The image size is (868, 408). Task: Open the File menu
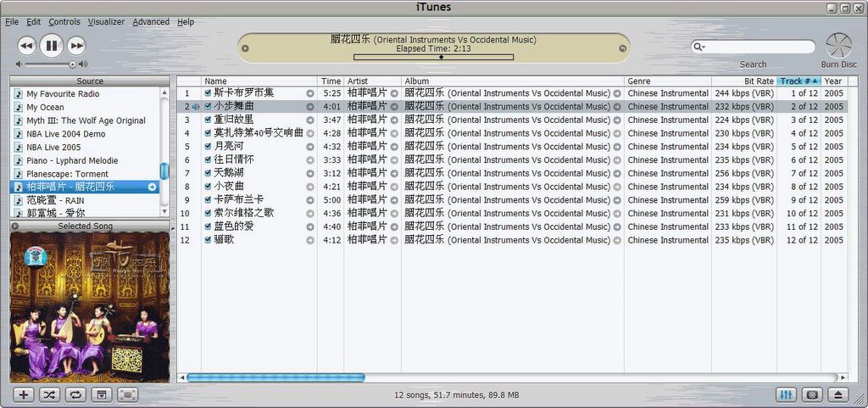(x=12, y=21)
